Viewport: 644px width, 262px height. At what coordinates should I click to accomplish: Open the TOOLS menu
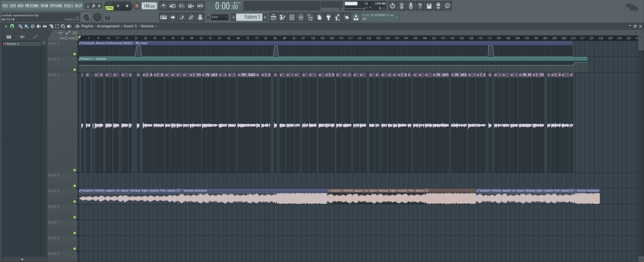click(x=69, y=6)
